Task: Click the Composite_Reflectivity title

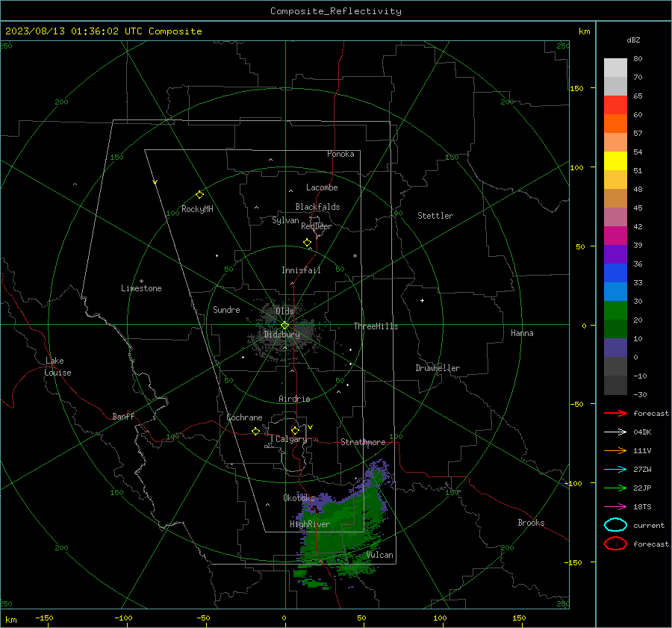Action: (336, 11)
